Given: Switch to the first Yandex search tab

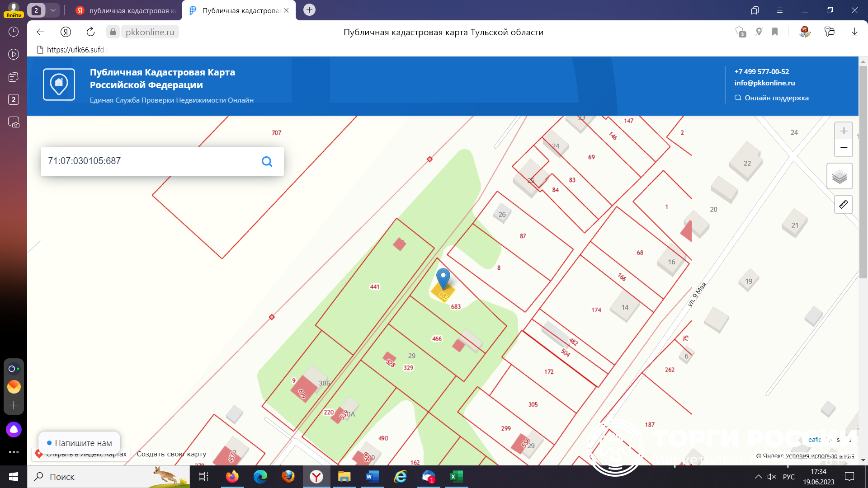Looking at the screenshot, I should [127, 10].
